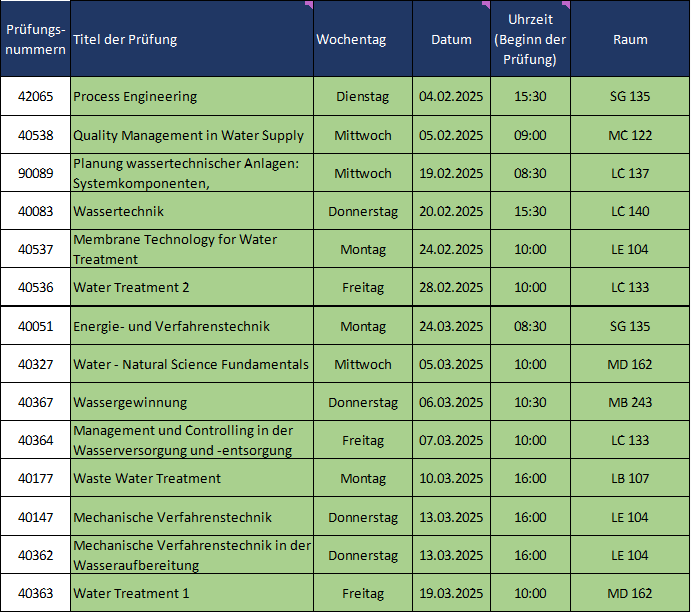Viewport: 691px width, 613px height.
Task: Click the Membrane Technology for Water Treatment cell
Action: (x=191, y=249)
